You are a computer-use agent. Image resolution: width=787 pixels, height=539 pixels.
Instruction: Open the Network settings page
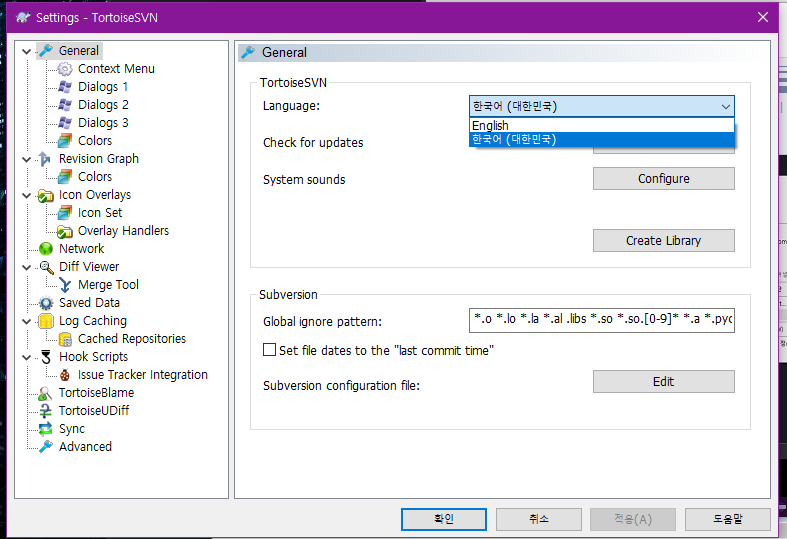(81, 249)
